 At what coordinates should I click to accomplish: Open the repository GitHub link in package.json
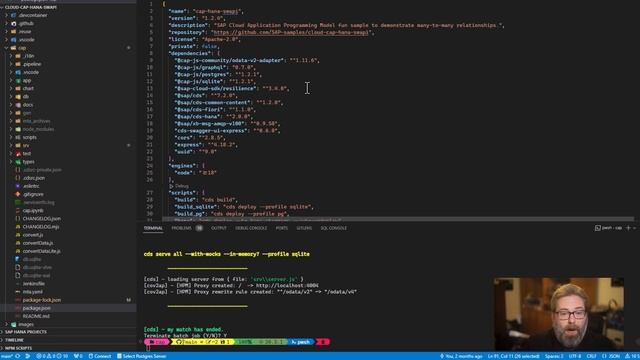click(x=291, y=32)
